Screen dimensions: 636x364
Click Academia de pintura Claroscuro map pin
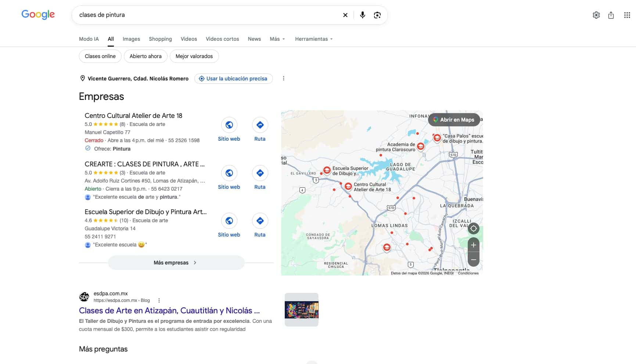pyautogui.click(x=421, y=147)
